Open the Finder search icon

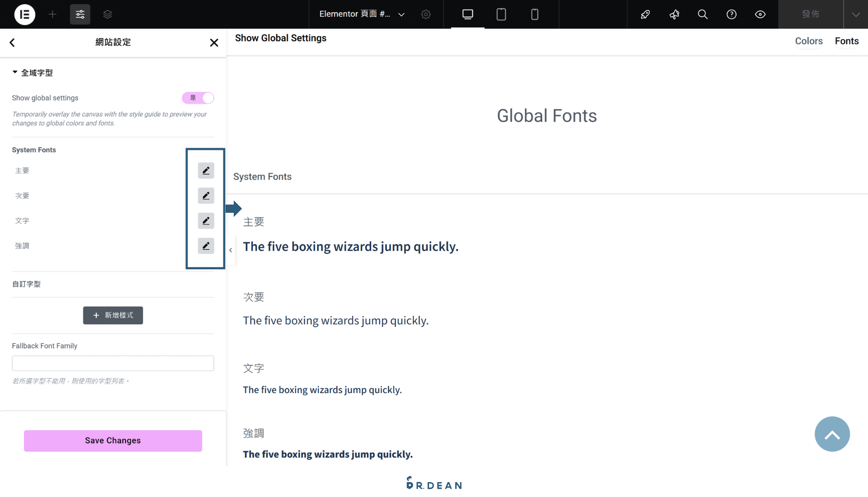pos(702,14)
